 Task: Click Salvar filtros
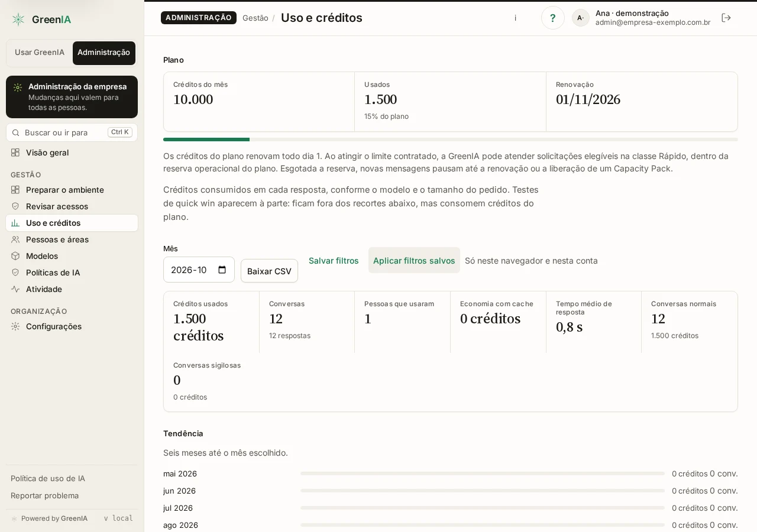pos(334,261)
